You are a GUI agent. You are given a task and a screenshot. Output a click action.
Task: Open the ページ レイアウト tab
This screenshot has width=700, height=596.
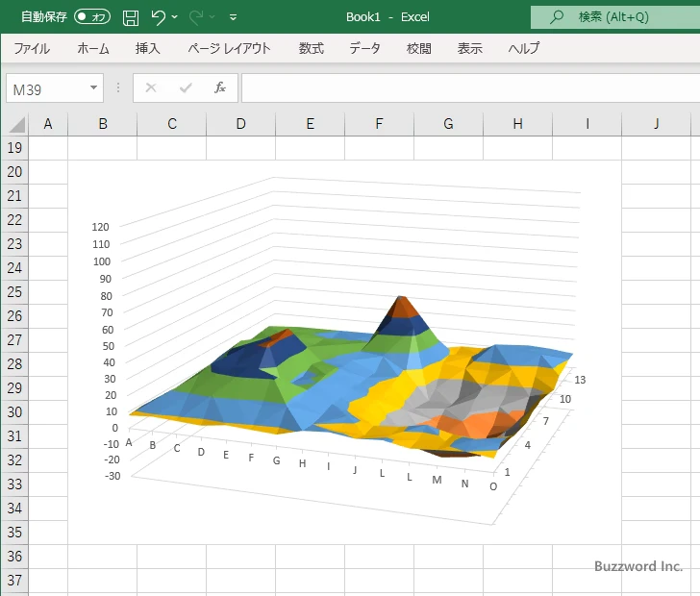(x=229, y=48)
